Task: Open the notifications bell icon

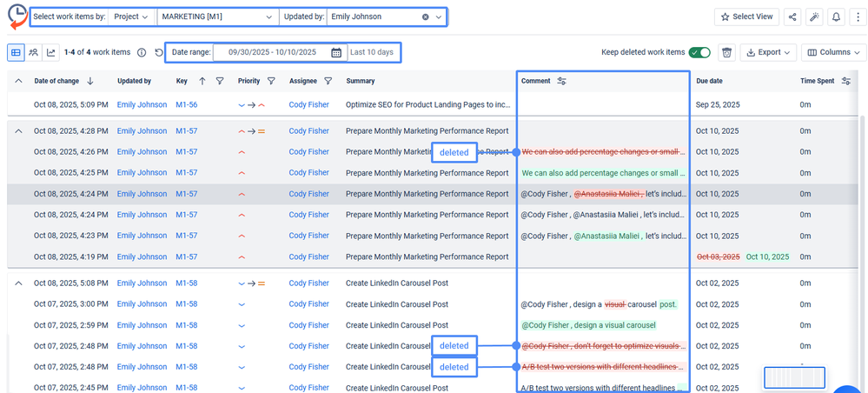Action: [836, 17]
